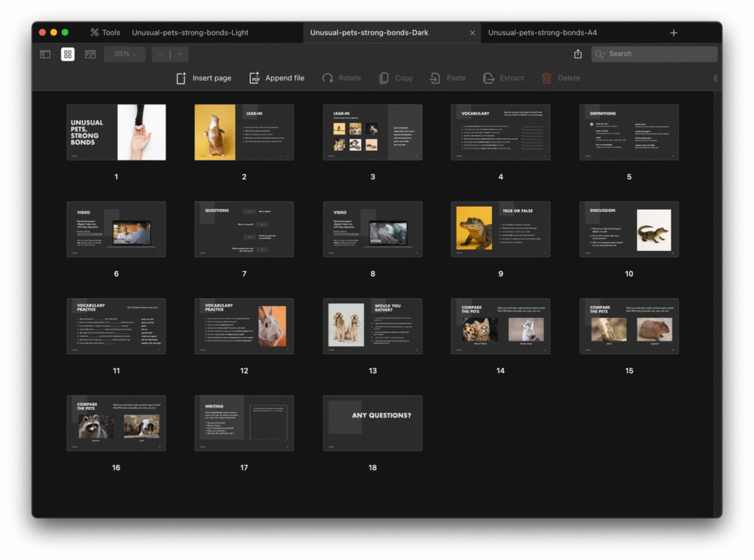Click the Paste pages icon
This screenshot has width=754, height=560.
(435, 78)
